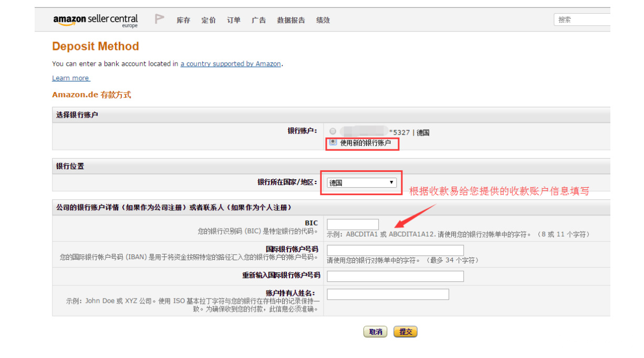
Task: Click the 账户持有人姓名 input field
Action: 387,294
